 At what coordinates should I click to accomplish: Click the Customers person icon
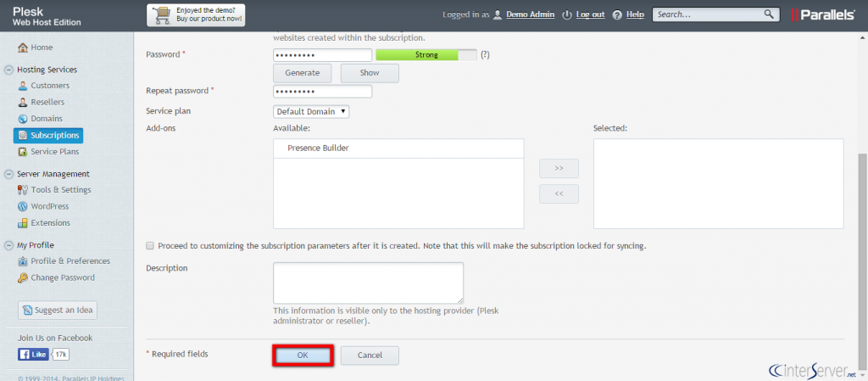[x=23, y=86]
